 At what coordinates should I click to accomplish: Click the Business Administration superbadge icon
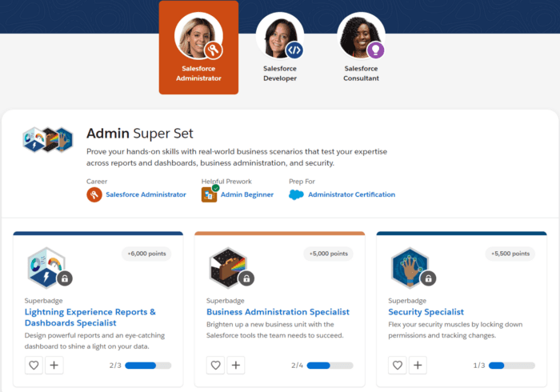[x=227, y=268]
